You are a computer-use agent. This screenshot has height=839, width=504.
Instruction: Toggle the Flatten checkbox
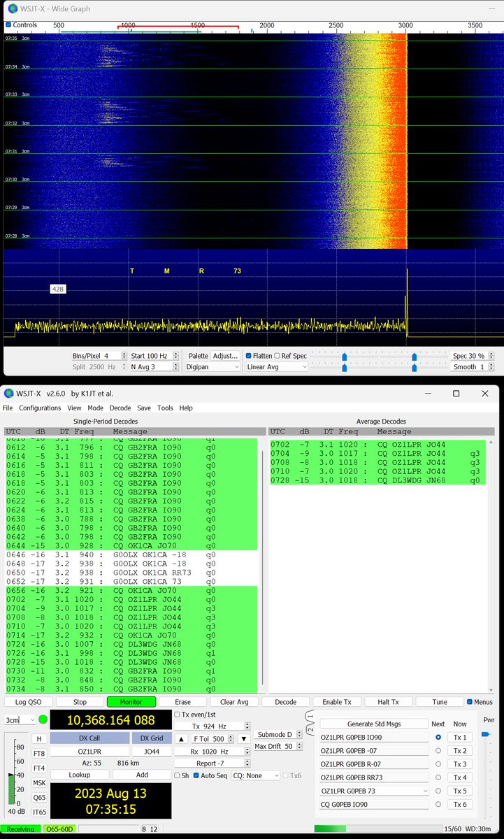coord(249,356)
